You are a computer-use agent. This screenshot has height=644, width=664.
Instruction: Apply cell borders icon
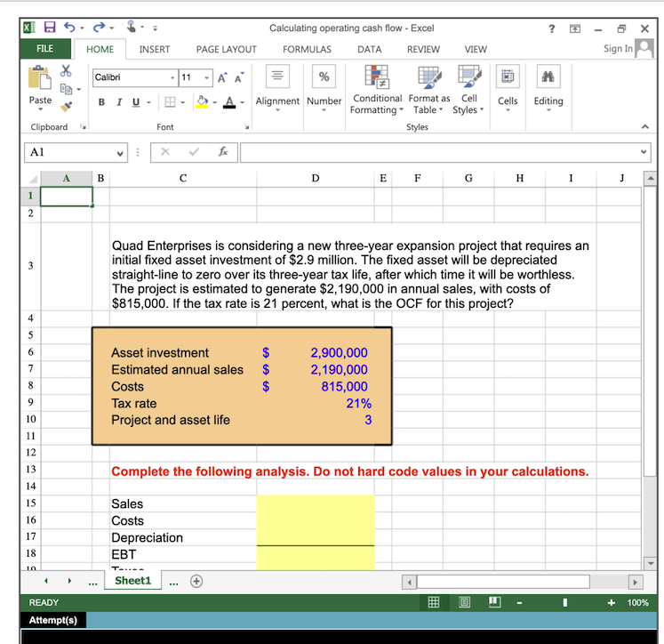(170, 102)
